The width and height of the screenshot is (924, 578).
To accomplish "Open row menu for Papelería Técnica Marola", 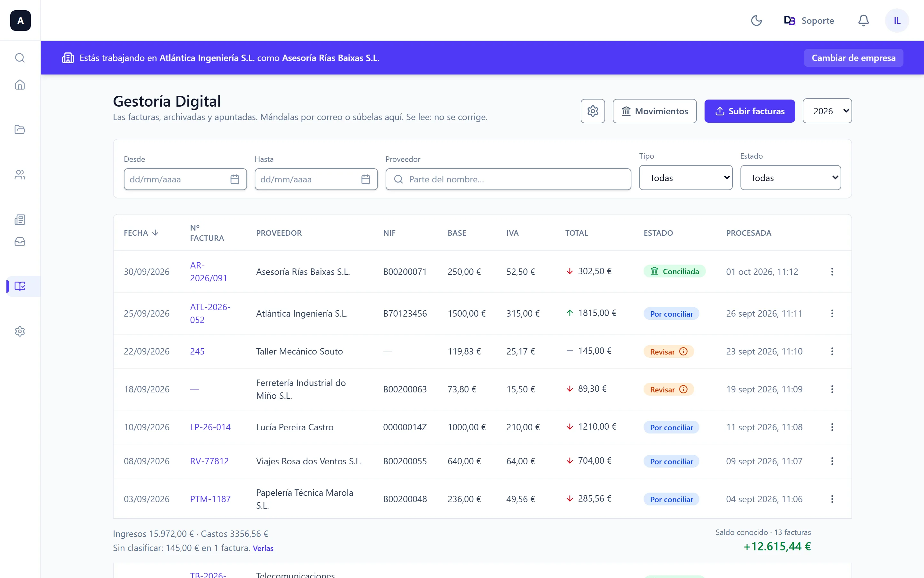I will pos(832,499).
